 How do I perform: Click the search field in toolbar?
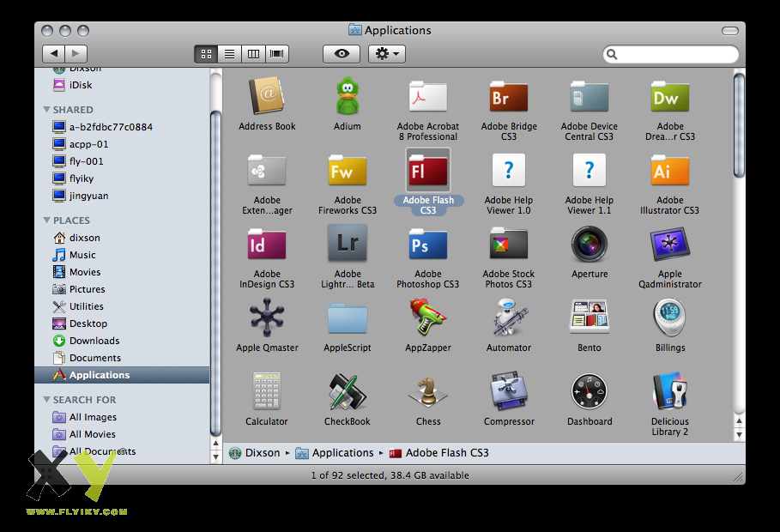pyautogui.click(x=670, y=54)
